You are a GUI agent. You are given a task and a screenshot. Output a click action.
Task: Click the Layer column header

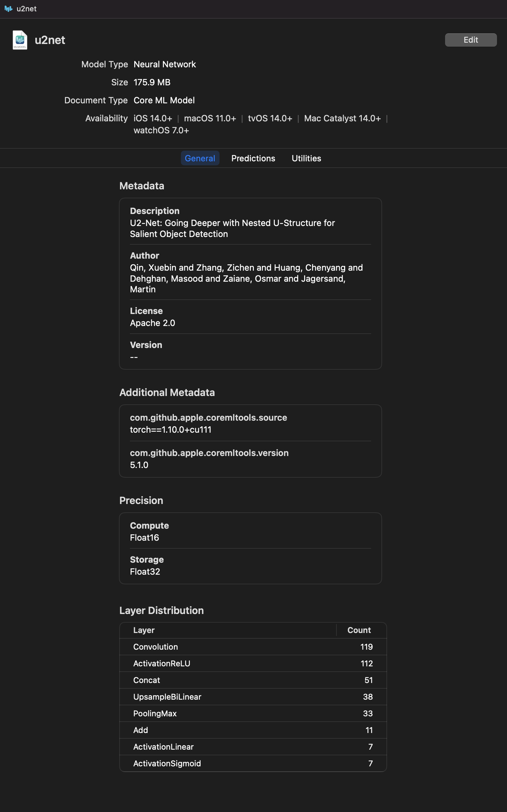pyautogui.click(x=144, y=630)
